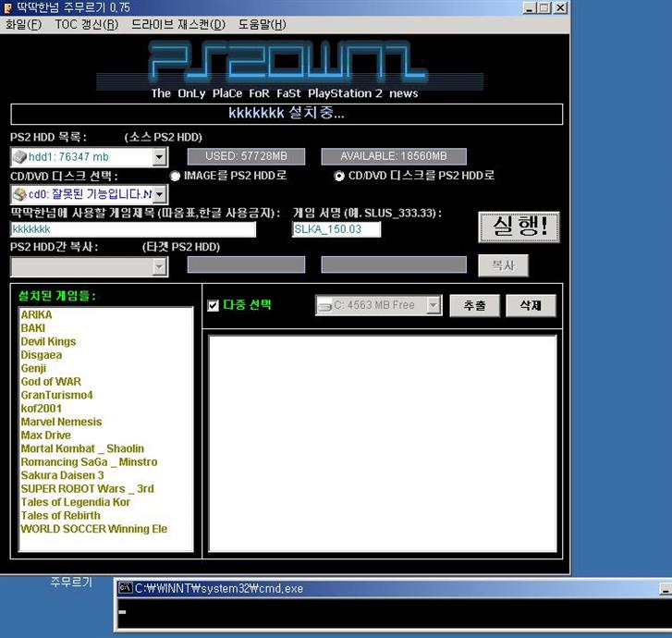The height and width of the screenshot is (638, 672).
Task: Click the PS2OWNZ logo banner
Action: click(x=290, y=68)
